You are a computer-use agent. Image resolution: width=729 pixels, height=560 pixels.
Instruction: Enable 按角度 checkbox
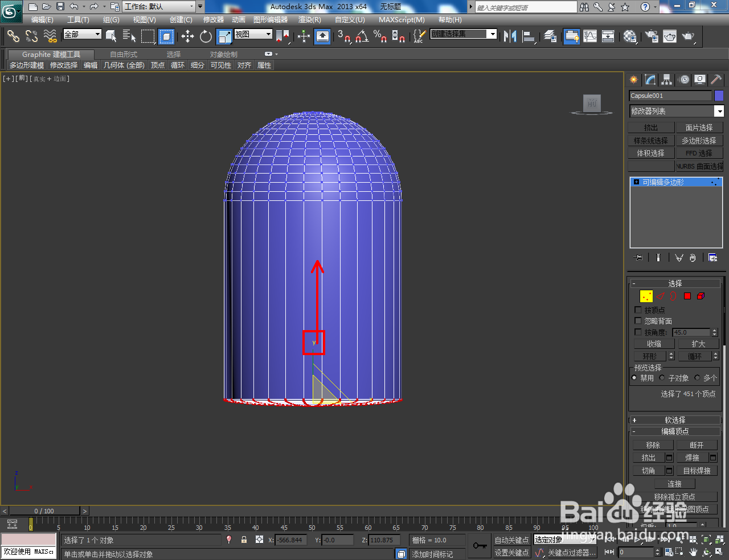click(638, 332)
